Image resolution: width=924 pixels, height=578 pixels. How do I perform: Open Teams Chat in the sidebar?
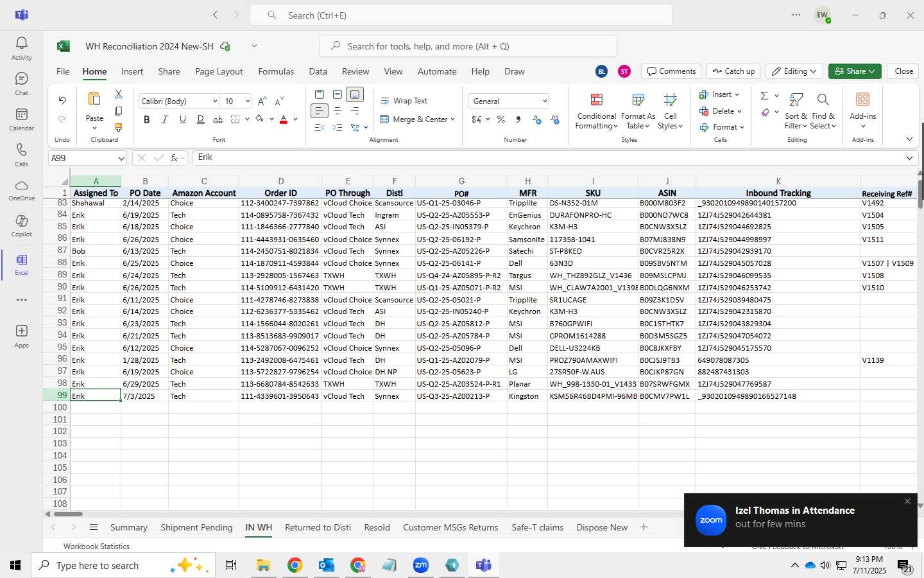point(21,83)
